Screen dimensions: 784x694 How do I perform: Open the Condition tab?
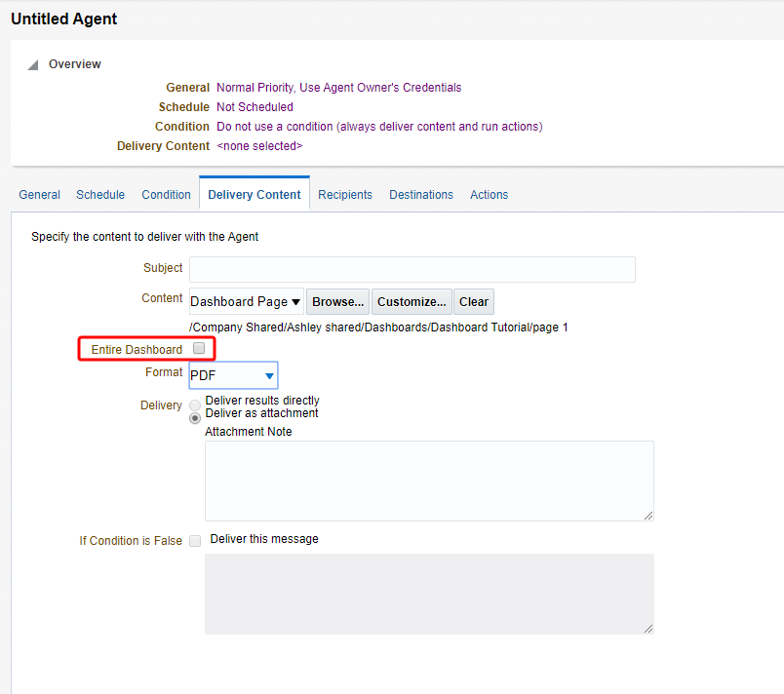166,195
